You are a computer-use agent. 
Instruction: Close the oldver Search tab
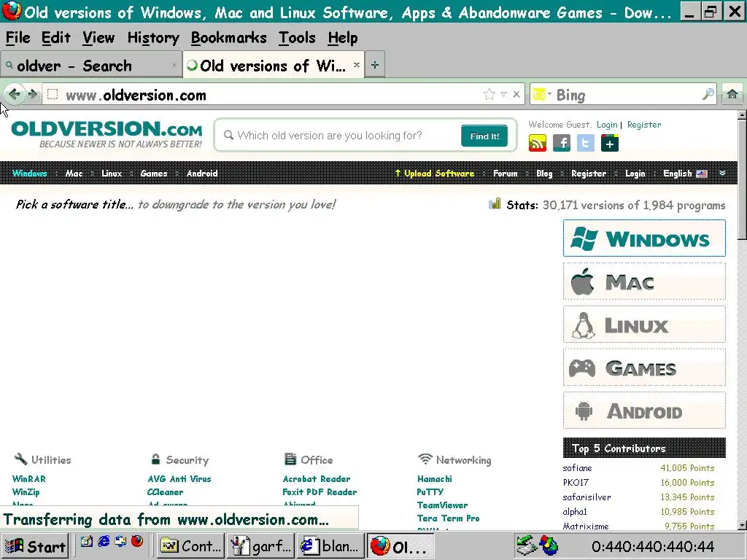(174, 65)
